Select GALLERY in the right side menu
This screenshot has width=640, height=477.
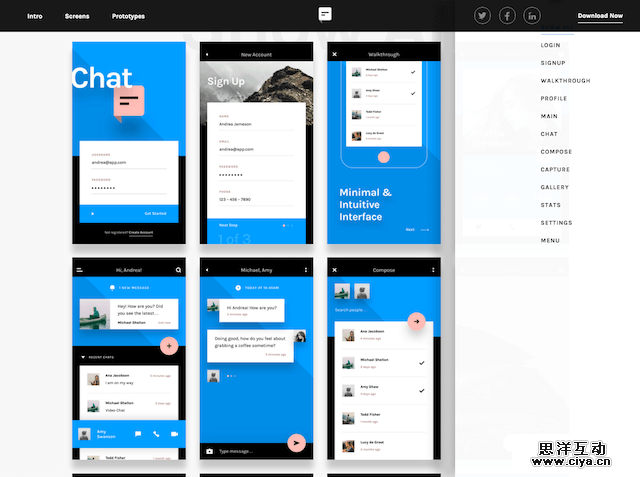(555, 187)
